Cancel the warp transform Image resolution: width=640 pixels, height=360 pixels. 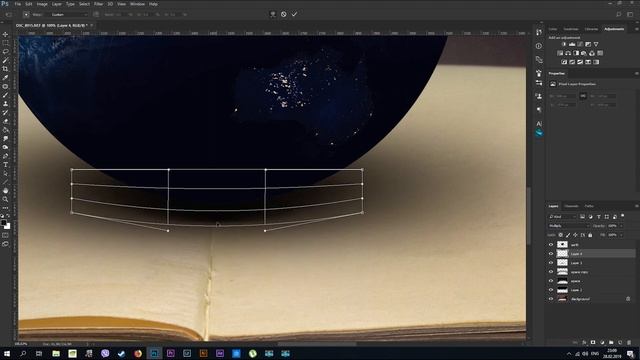coord(284,14)
